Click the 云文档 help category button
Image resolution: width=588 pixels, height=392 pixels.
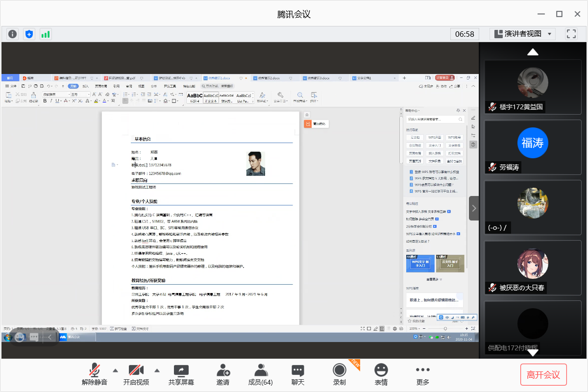415,138
